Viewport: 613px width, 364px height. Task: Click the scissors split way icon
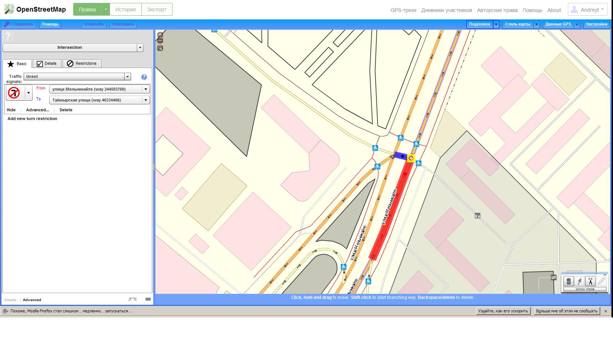pos(590,281)
